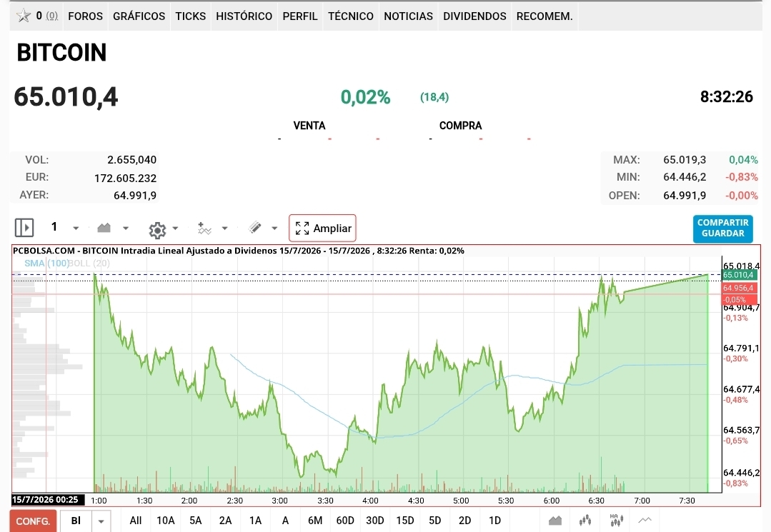This screenshot has height=532, width=771.
Task: Open the FOROS tab
Action: 86,16
